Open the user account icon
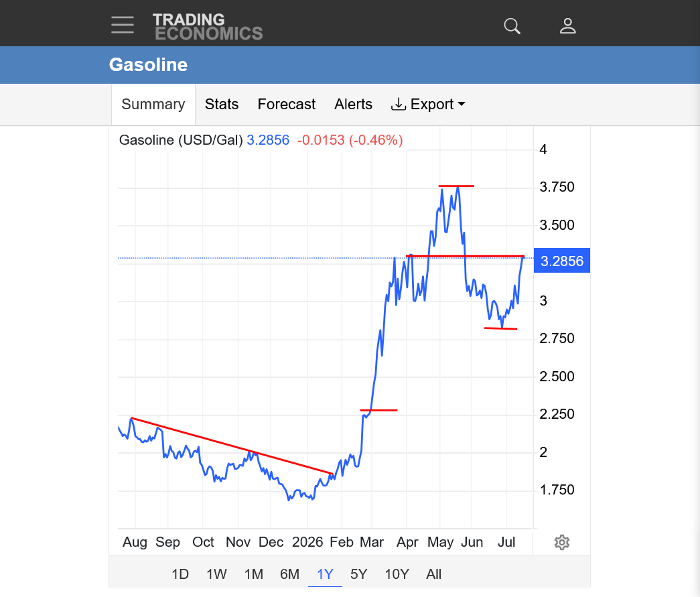 click(x=567, y=26)
